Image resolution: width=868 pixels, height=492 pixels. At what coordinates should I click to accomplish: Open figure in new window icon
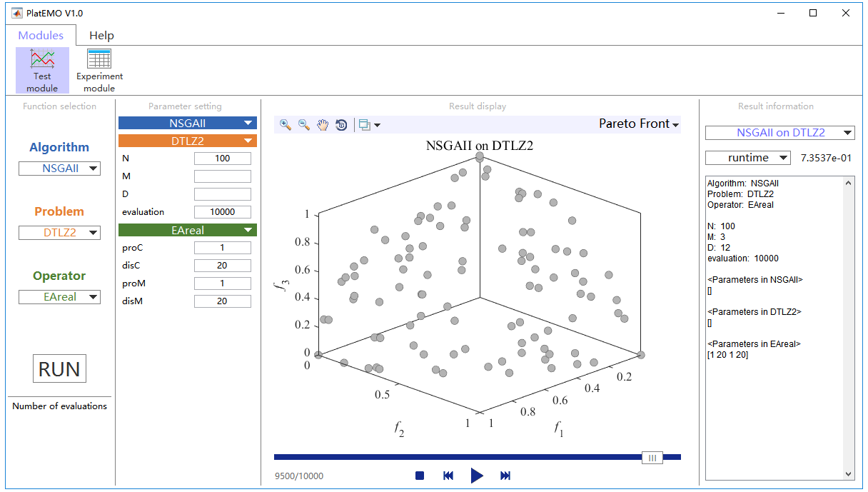click(365, 125)
